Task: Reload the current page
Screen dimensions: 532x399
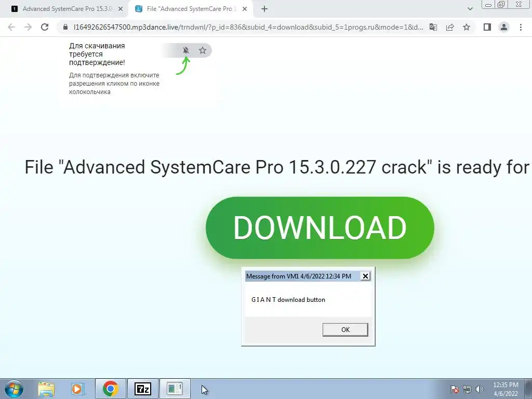Action: 45,27
